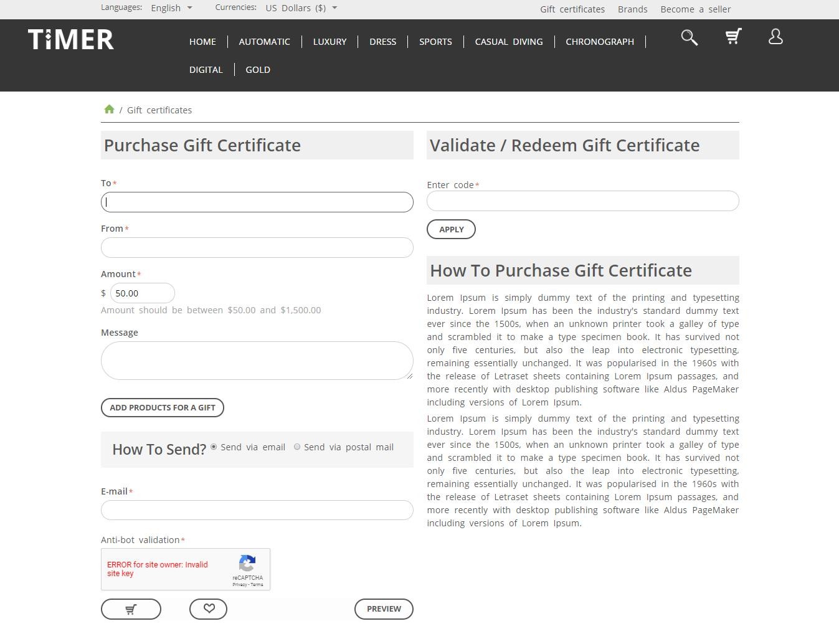
Task: Click the APPLY button
Action: click(451, 229)
